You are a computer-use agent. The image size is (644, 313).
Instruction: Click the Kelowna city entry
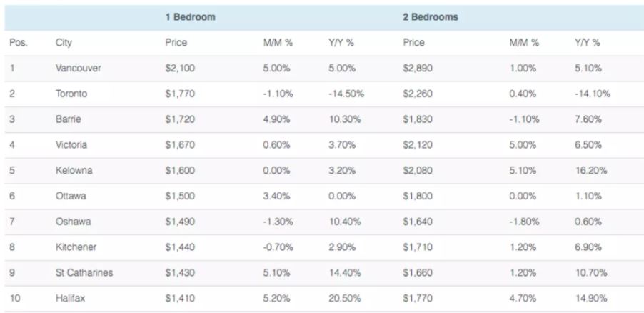(74, 171)
